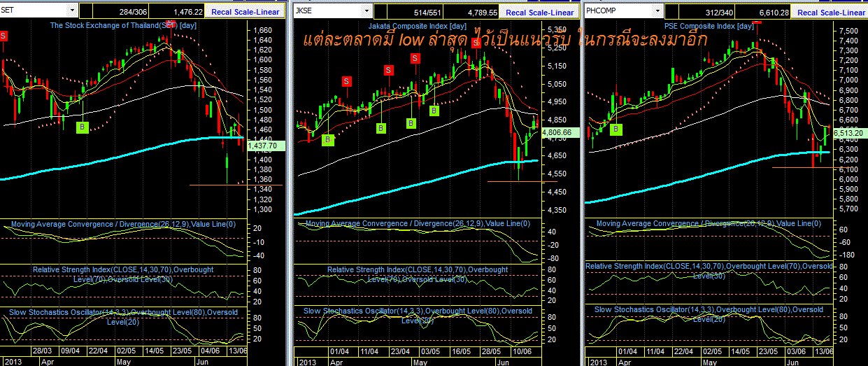Open the SET symbol dropdown
This screenshot has width=868, height=366.
tap(73, 10)
